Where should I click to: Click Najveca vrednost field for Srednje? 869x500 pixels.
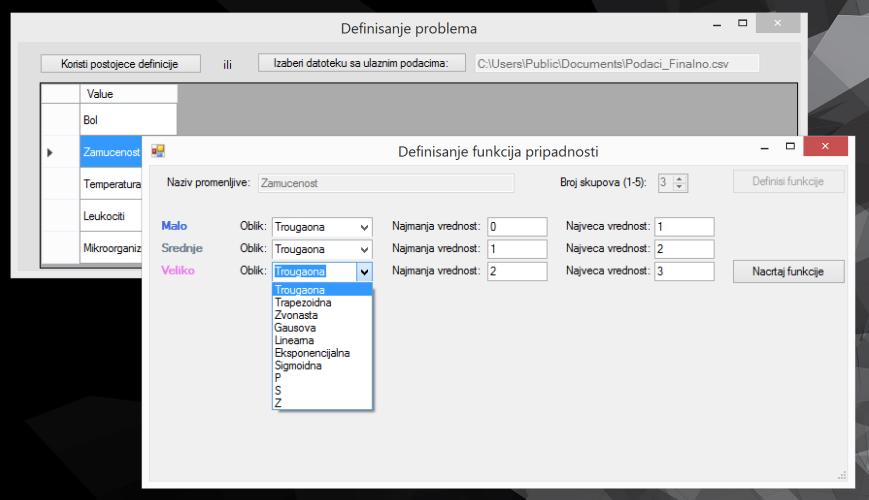[x=684, y=249]
